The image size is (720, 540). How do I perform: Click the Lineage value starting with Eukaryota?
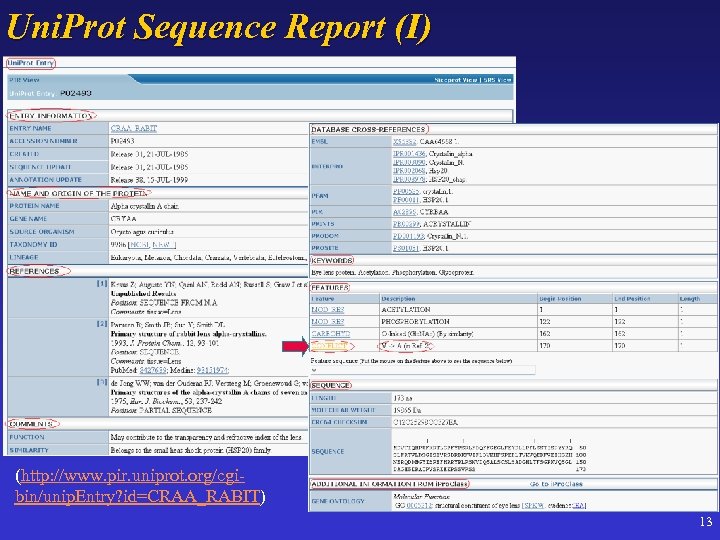click(209, 258)
